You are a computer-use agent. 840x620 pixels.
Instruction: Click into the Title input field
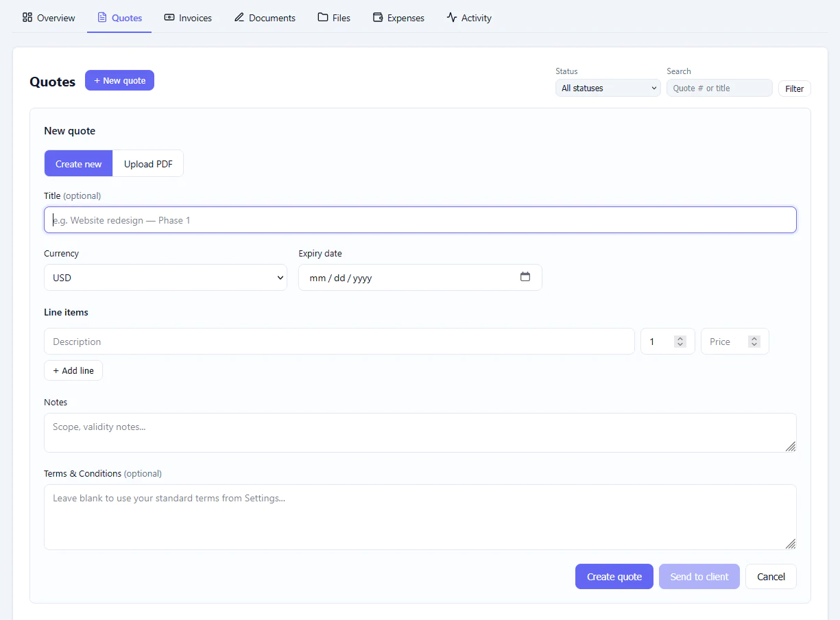(x=420, y=220)
